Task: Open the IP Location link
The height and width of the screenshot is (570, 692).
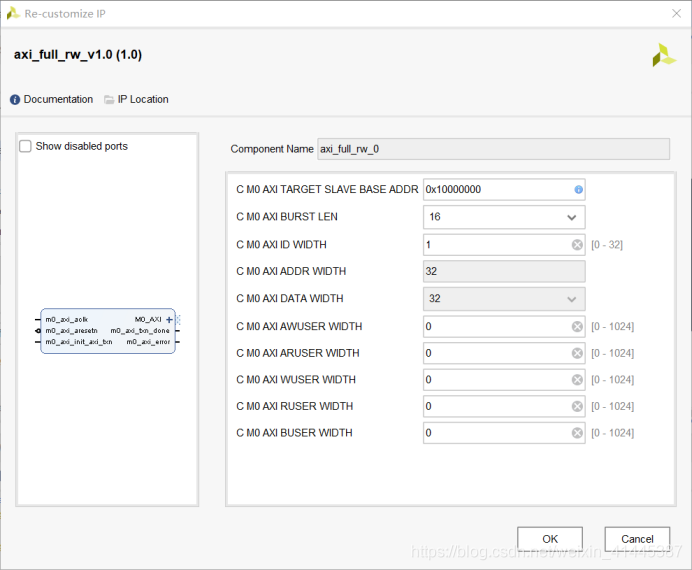Action: tap(143, 100)
